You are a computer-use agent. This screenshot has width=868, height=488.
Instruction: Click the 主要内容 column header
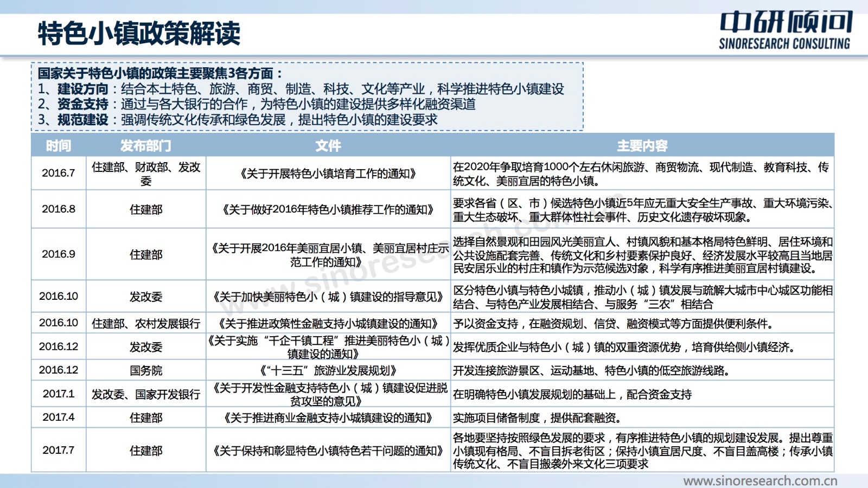pyautogui.click(x=642, y=145)
